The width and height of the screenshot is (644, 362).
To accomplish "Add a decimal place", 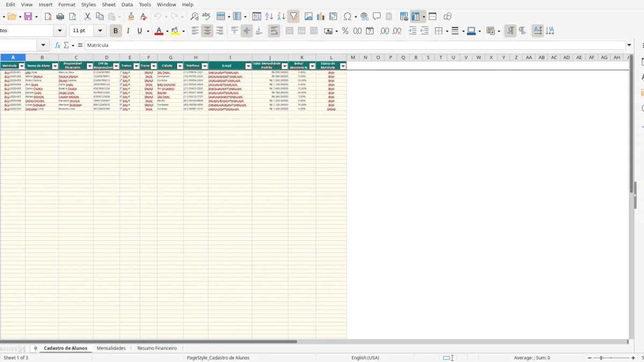I will pos(385,31).
